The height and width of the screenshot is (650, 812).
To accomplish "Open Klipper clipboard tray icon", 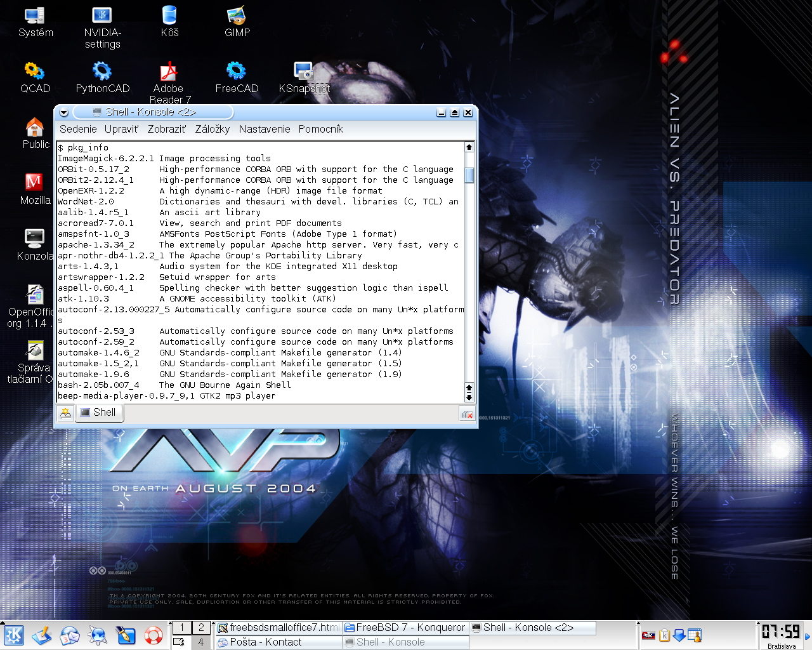I will click(x=664, y=635).
